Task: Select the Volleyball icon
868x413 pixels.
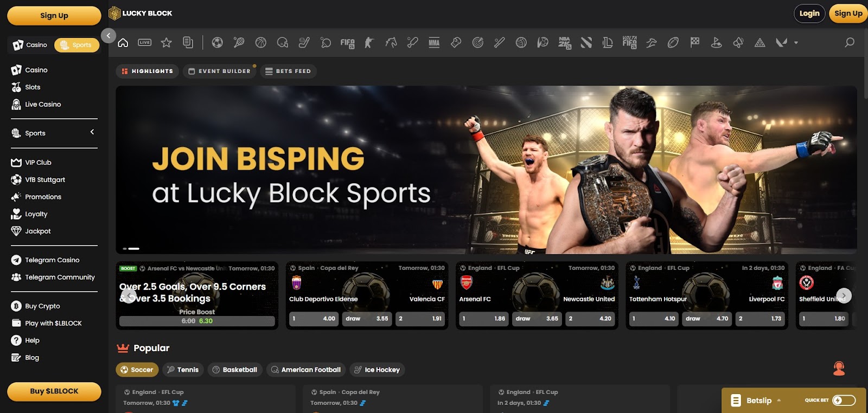Action: [521, 42]
